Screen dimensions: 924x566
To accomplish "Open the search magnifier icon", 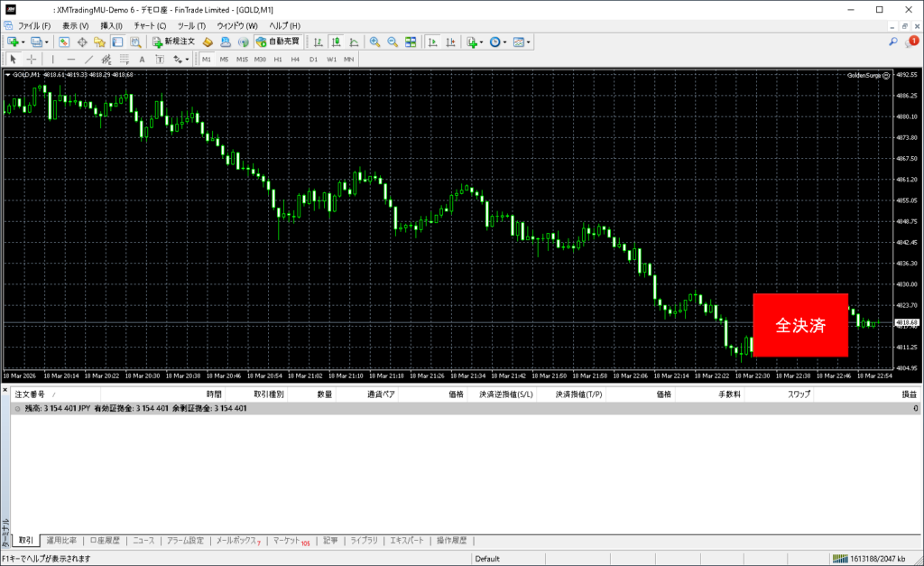I will pos(893,42).
